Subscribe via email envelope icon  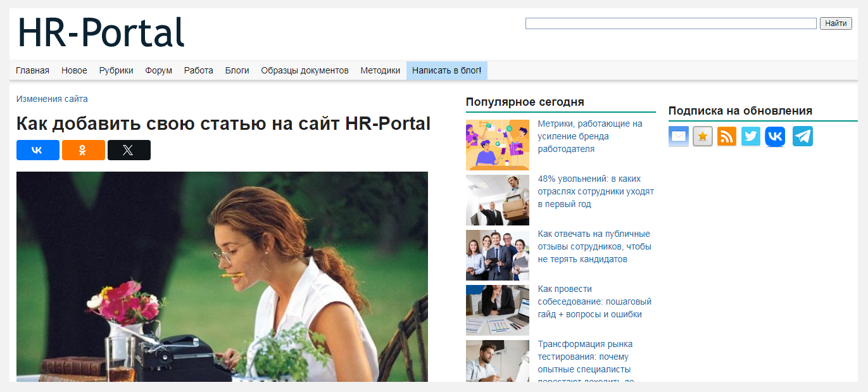coord(679,136)
